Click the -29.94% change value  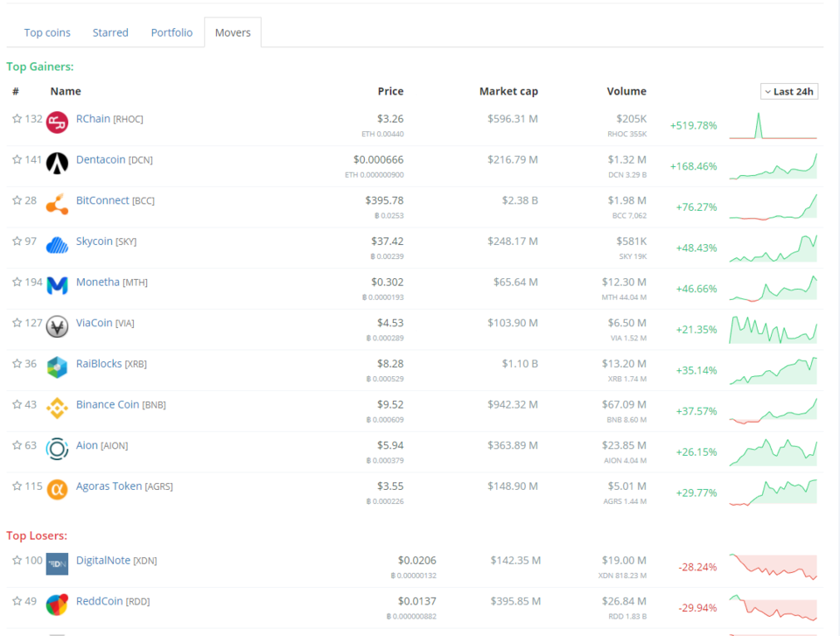click(697, 608)
